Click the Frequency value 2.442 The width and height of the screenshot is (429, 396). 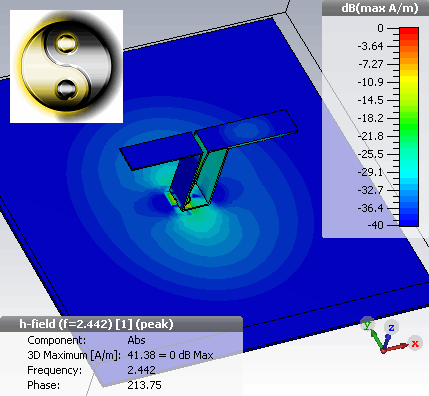click(x=141, y=370)
